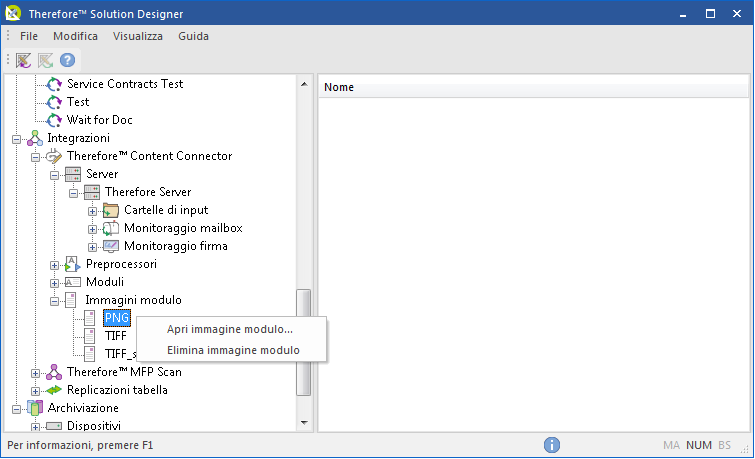755x459 pixels.
Task: Click the blue info icon in status bar
Action: (x=552, y=445)
